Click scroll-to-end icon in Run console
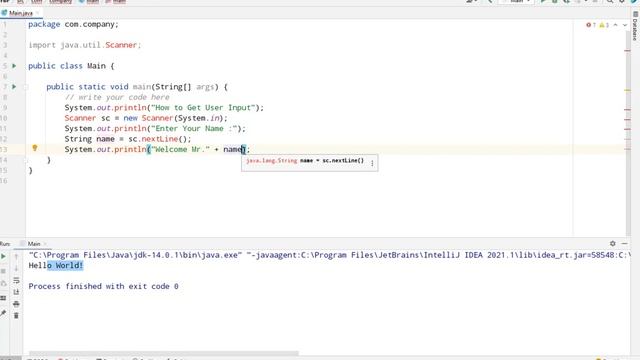This screenshot has width=640, height=360. [16, 292]
